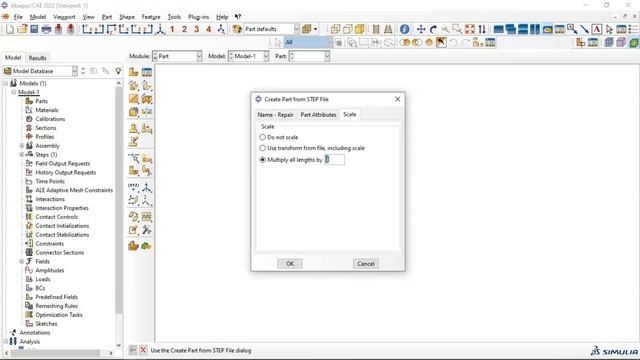This screenshot has width=640, height=360.
Task: Expand the Assembly tree node
Action: (x=22, y=146)
